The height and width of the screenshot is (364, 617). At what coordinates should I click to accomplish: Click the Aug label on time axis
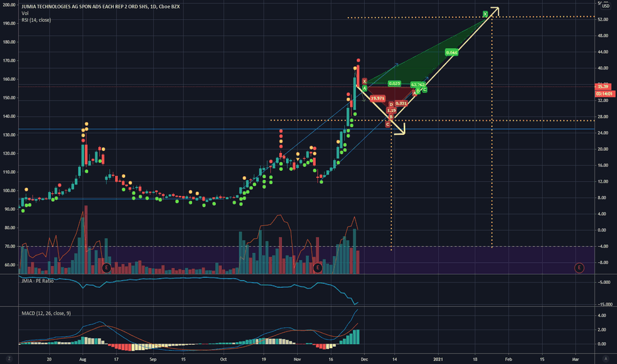tap(83, 359)
